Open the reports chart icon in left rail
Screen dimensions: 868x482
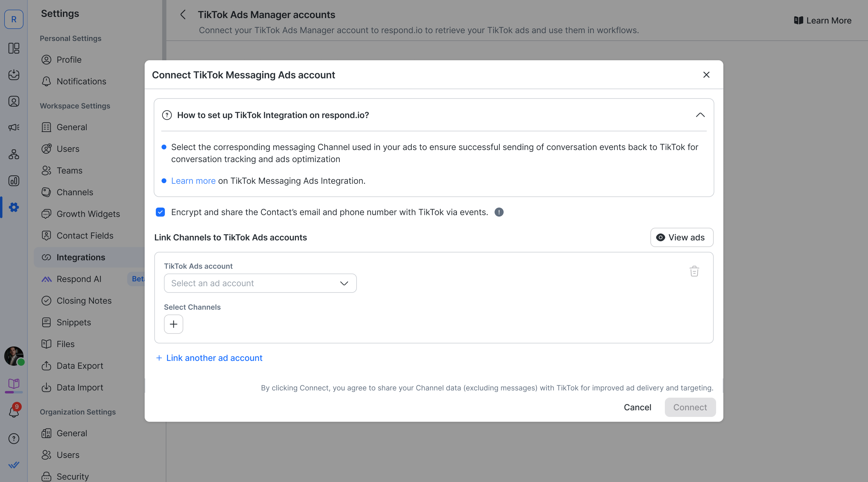tap(14, 181)
